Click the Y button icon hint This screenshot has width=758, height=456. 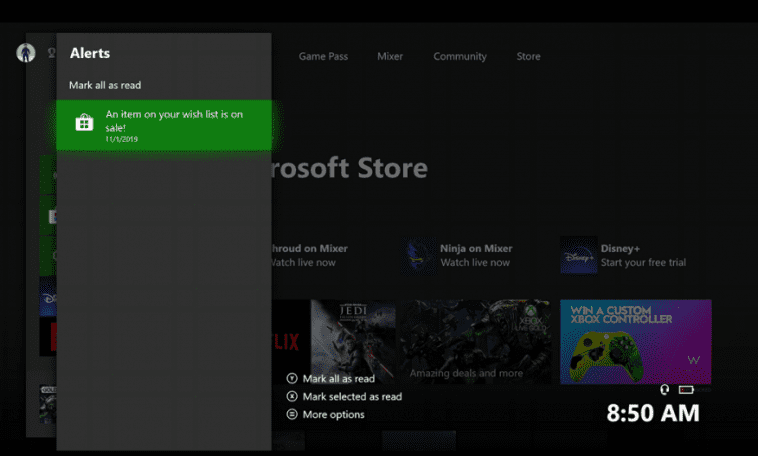292,379
